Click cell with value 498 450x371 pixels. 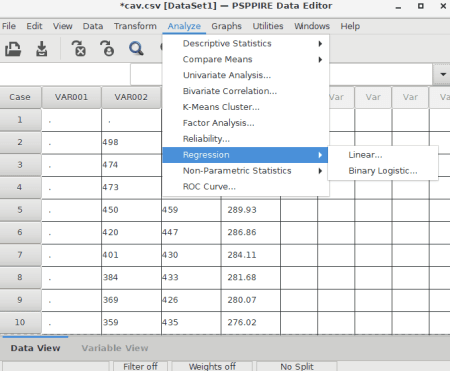[131, 142]
